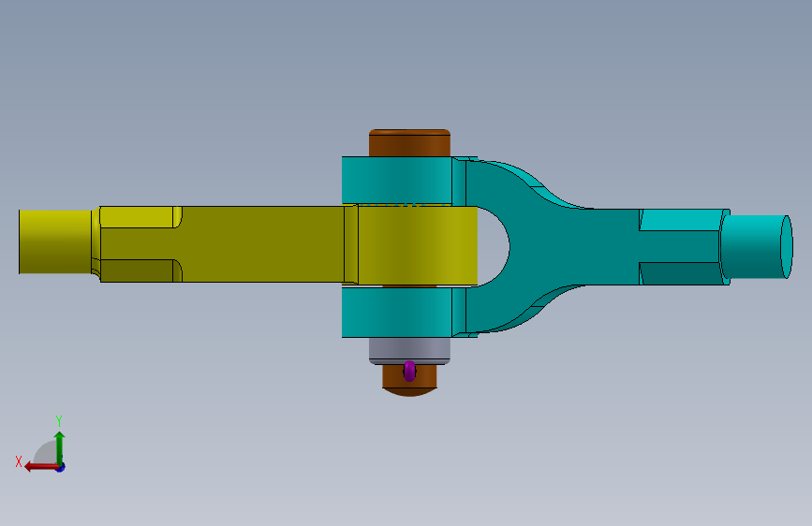Viewport: 812px width, 526px height.
Task: Select the teal fork yoke body
Action: point(569,246)
